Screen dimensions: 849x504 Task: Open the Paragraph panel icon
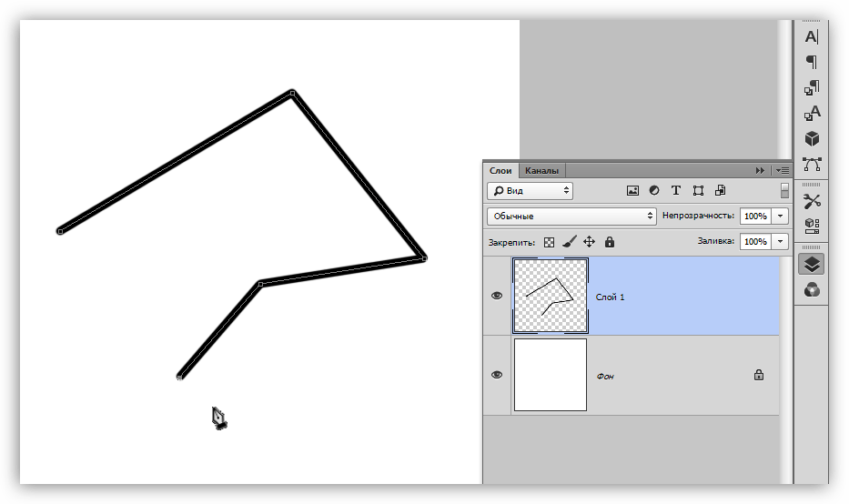(x=812, y=62)
